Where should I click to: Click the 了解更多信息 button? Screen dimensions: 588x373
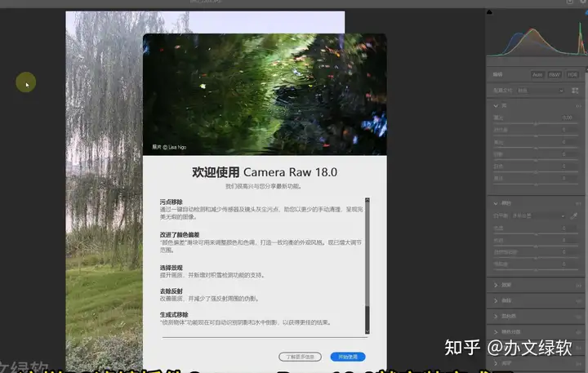point(300,357)
